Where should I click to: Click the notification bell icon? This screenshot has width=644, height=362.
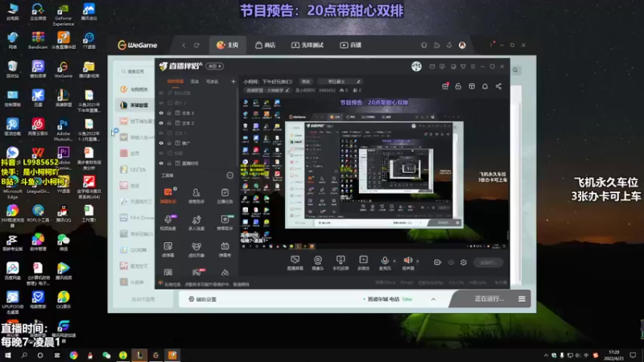[x=485, y=86]
